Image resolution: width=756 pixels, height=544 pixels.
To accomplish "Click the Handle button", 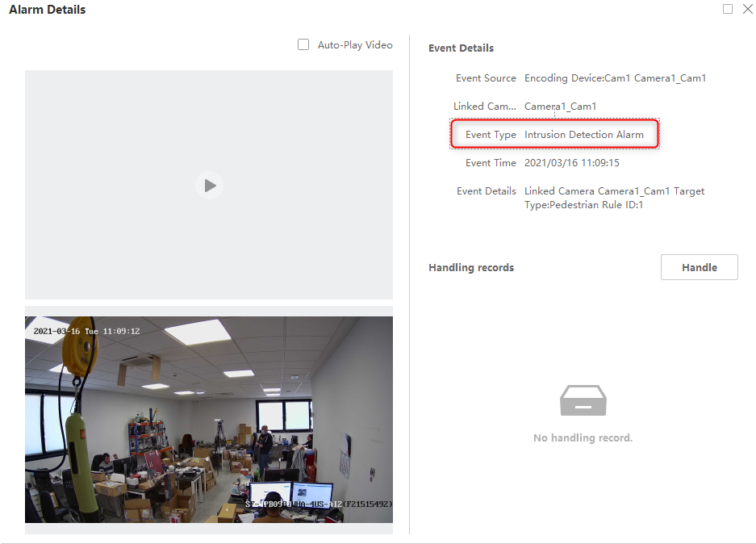I will pyautogui.click(x=699, y=267).
